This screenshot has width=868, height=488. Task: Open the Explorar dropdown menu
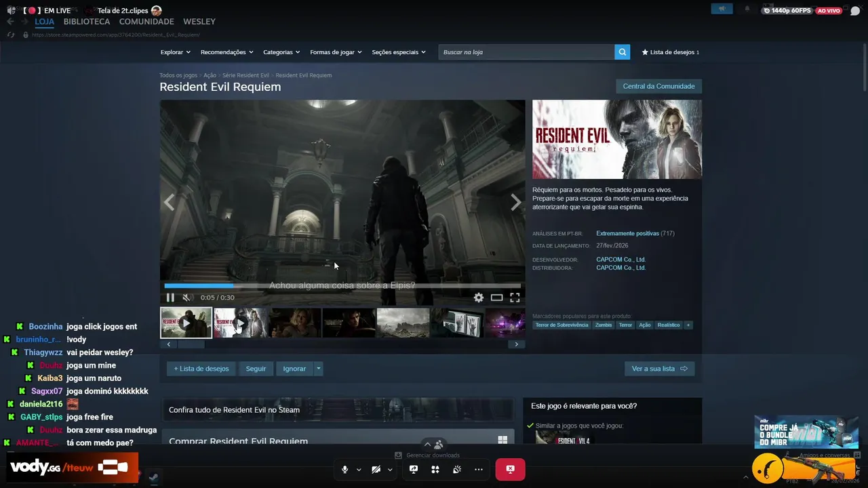pyautogui.click(x=175, y=52)
